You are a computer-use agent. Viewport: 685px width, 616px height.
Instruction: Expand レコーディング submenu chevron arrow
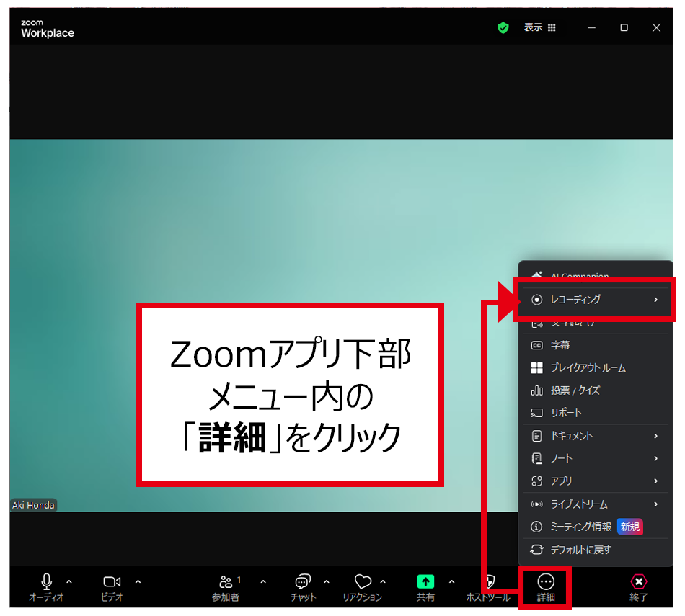655,300
